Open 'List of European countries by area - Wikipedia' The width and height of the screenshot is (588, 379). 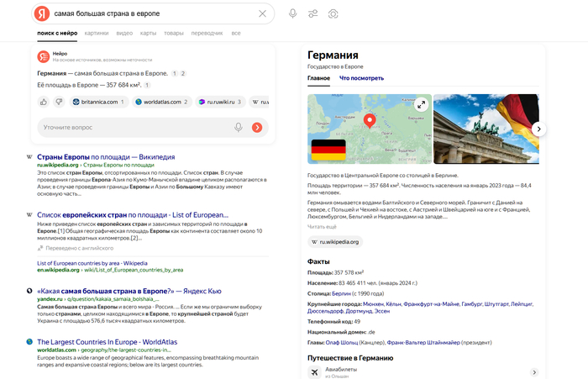tap(92, 263)
